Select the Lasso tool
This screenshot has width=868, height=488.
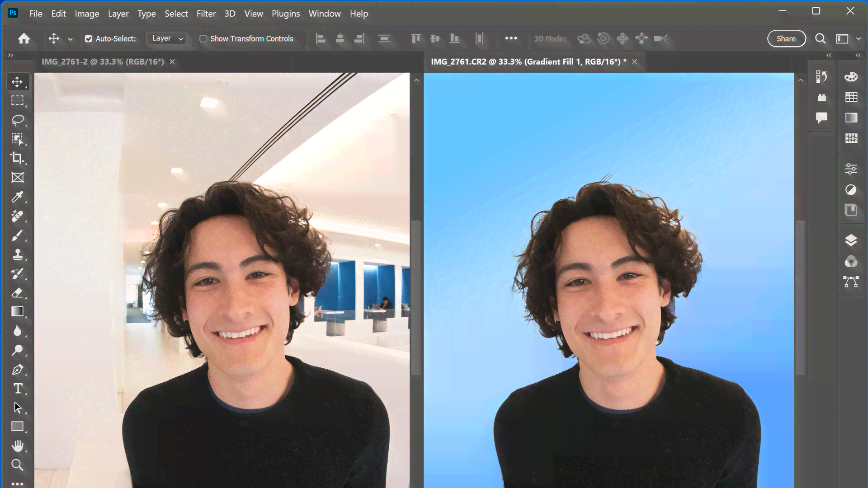pyautogui.click(x=17, y=120)
